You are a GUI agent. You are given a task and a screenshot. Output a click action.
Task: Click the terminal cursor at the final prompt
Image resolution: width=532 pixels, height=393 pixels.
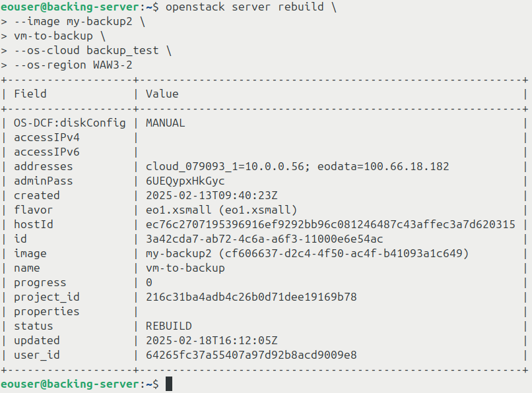click(x=169, y=384)
